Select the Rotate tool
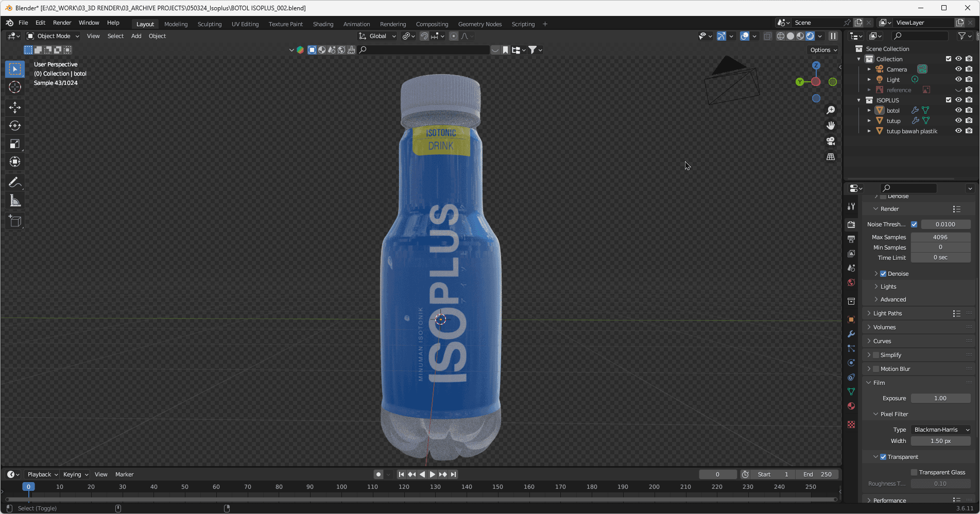Image resolution: width=980 pixels, height=514 pixels. click(x=15, y=126)
